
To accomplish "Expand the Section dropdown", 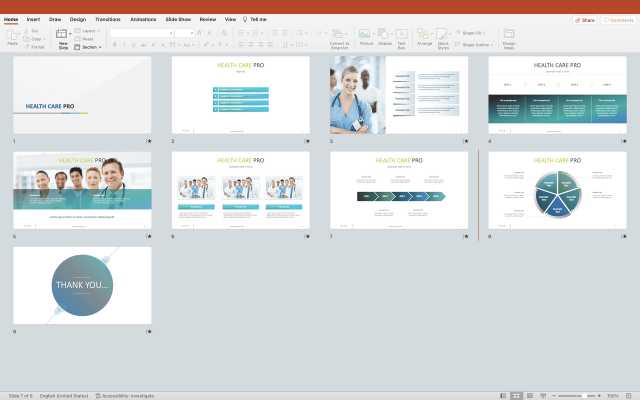I will (90, 46).
